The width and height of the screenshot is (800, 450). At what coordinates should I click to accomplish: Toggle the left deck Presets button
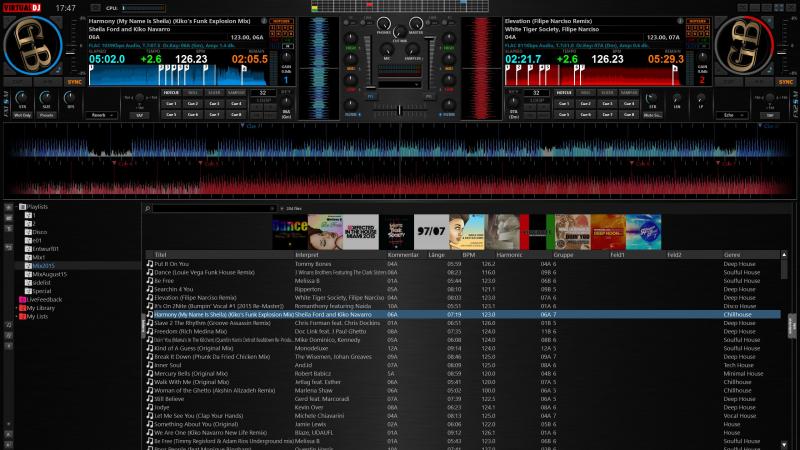(46, 115)
